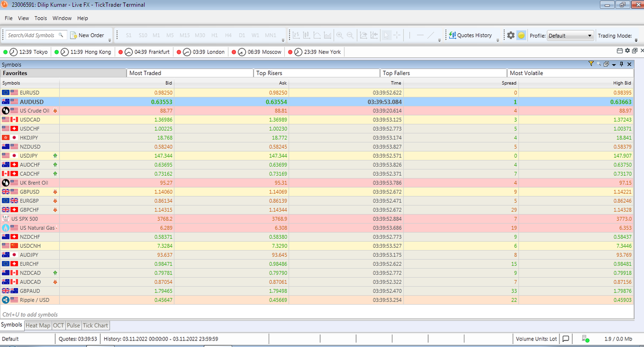Click the connection status icon in status bar
644x347 pixels.
coord(586,338)
